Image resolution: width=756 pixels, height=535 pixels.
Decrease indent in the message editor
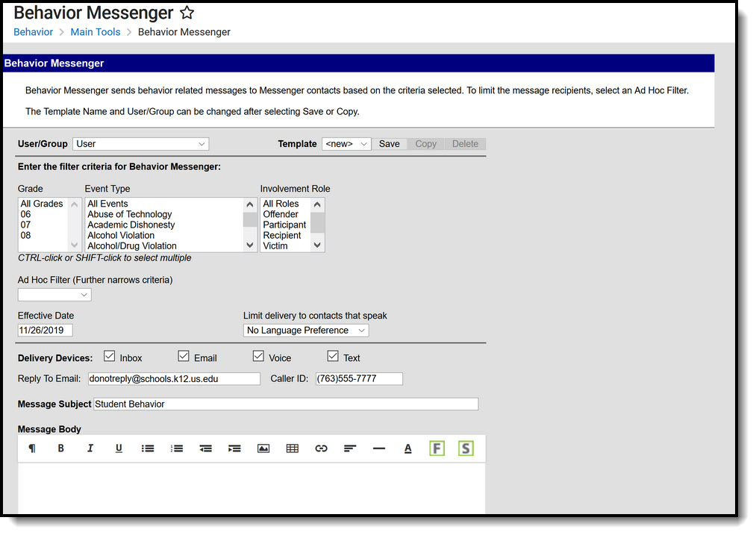(205, 448)
